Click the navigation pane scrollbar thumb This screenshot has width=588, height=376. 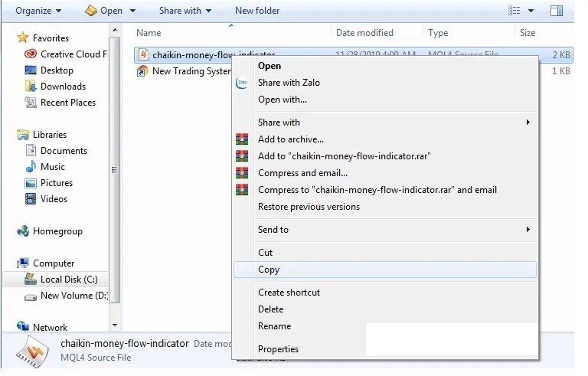click(115, 169)
